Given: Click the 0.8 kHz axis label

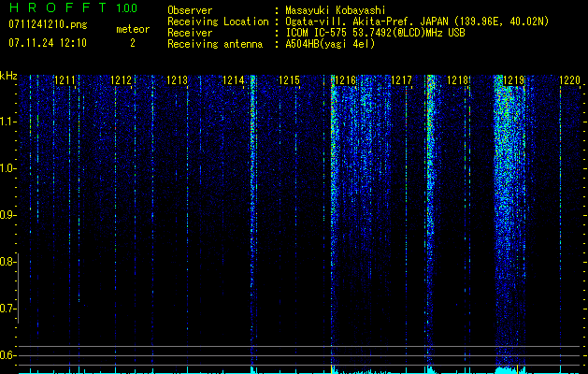Looking at the screenshot, I should tap(7, 262).
